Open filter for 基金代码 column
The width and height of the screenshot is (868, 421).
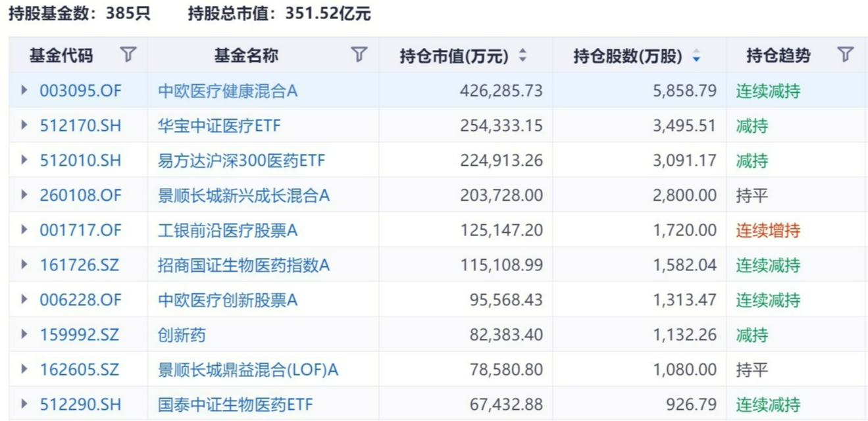click(128, 55)
